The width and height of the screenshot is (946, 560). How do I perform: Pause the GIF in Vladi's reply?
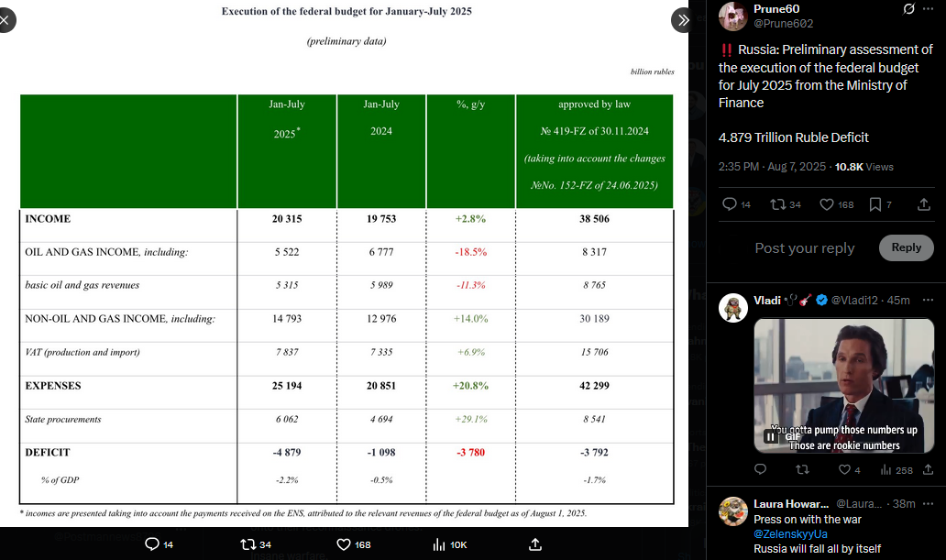[x=771, y=436]
